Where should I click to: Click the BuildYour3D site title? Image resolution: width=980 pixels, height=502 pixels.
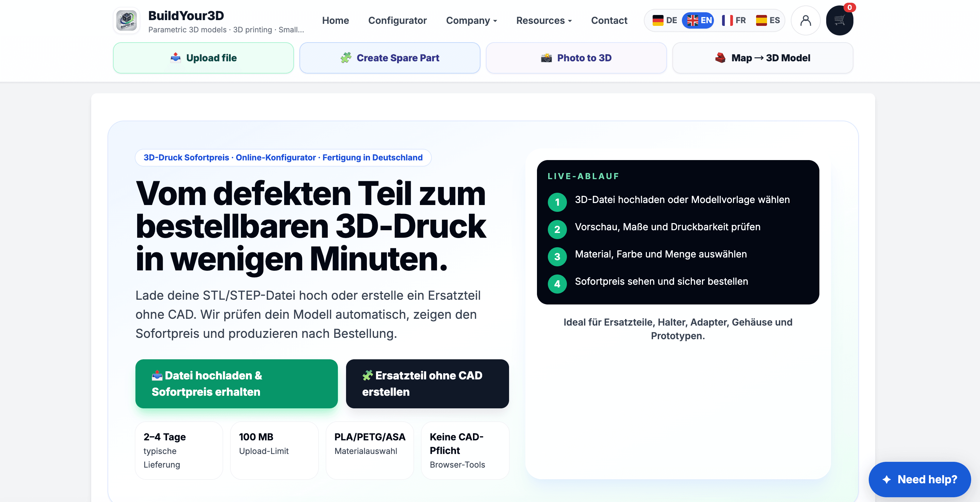(186, 16)
